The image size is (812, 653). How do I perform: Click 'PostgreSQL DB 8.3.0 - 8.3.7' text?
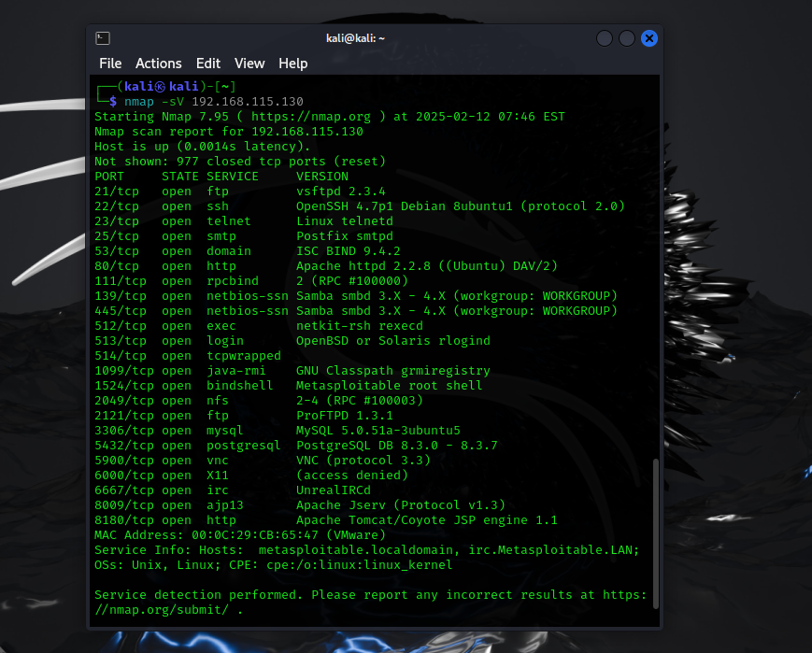(x=397, y=446)
